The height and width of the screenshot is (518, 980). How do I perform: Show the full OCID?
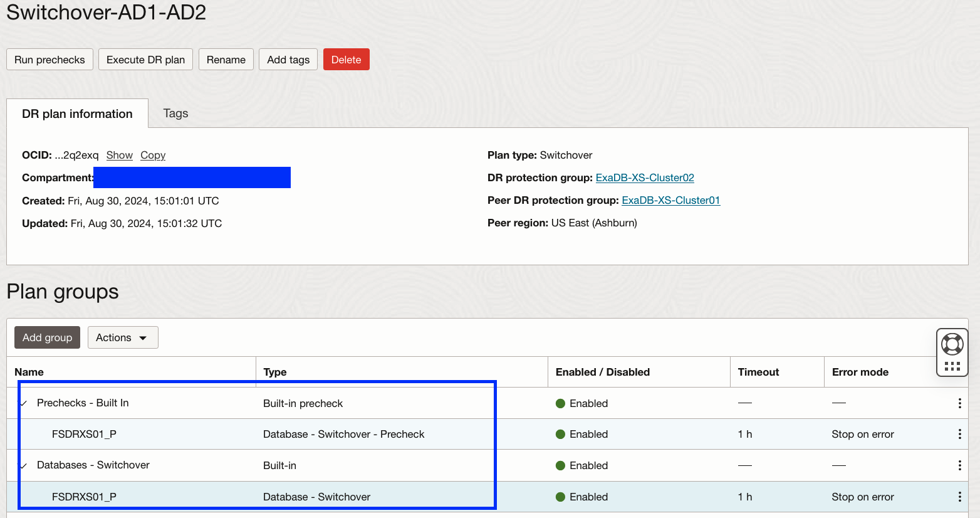(119, 155)
